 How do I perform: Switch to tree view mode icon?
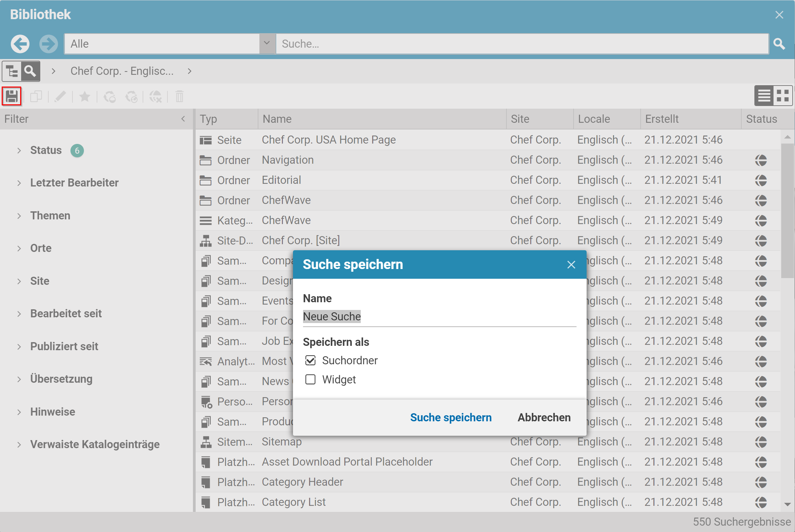(x=12, y=71)
